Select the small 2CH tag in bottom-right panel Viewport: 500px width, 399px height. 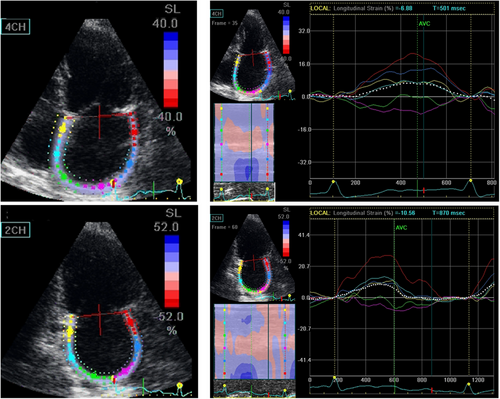click(217, 218)
